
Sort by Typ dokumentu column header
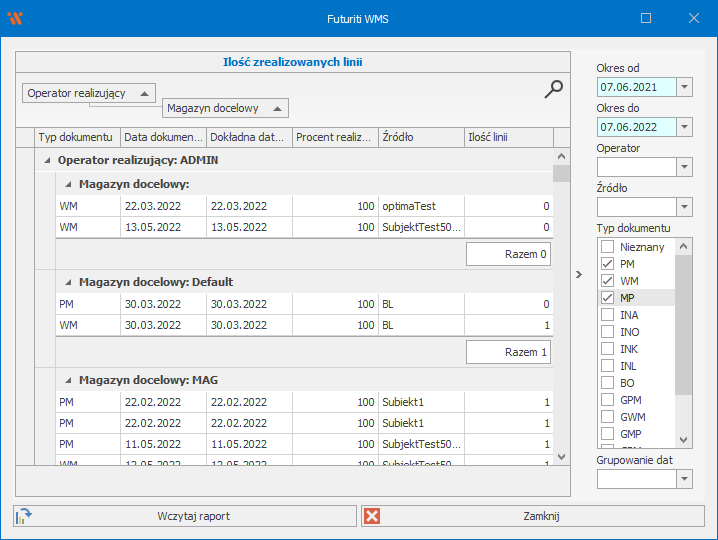point(77,137)
